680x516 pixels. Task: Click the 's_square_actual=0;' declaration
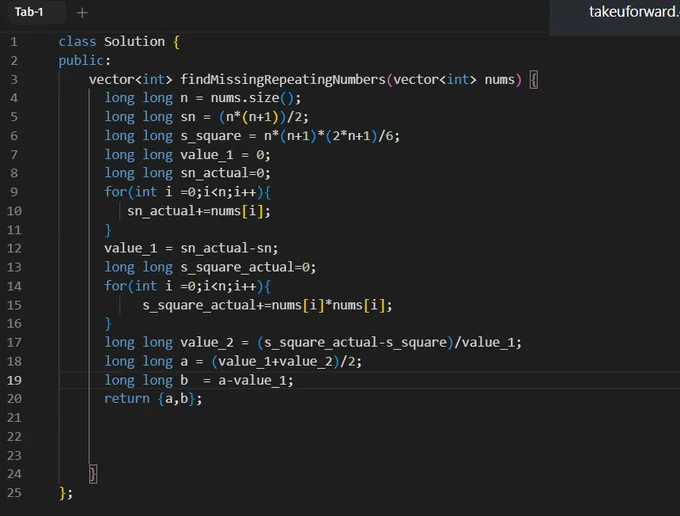(248, 267)
